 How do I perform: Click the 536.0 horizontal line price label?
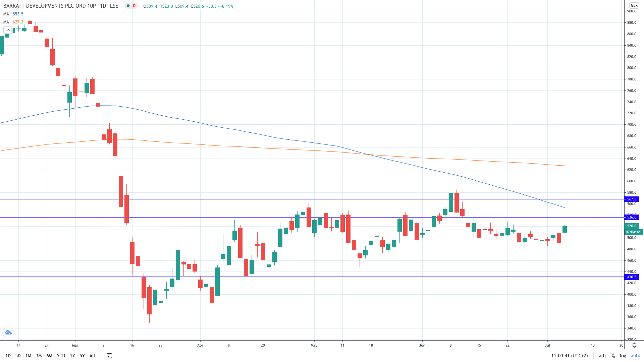click(x=632, y=217)
